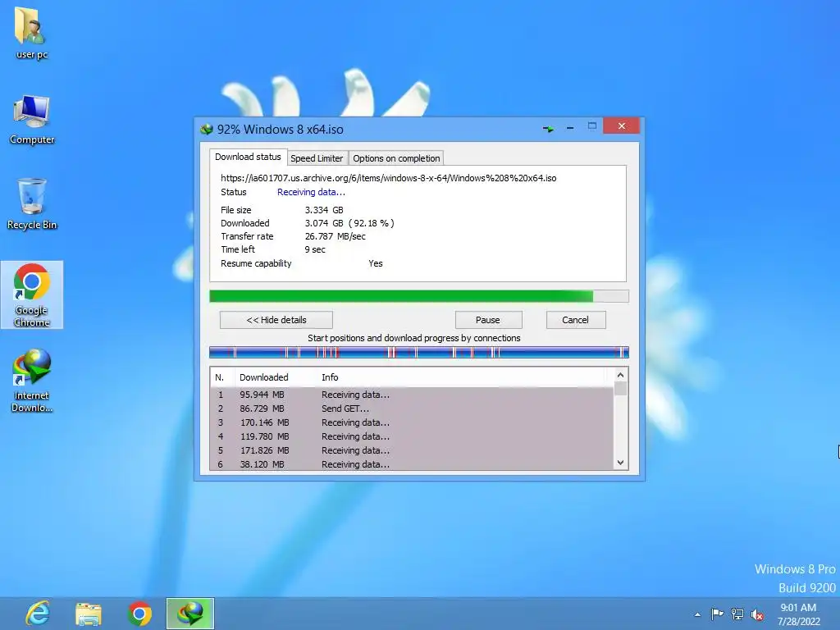Open Internet Explorer from the taskbar
The height and width of the screenshot is (630, 840).
38,614
